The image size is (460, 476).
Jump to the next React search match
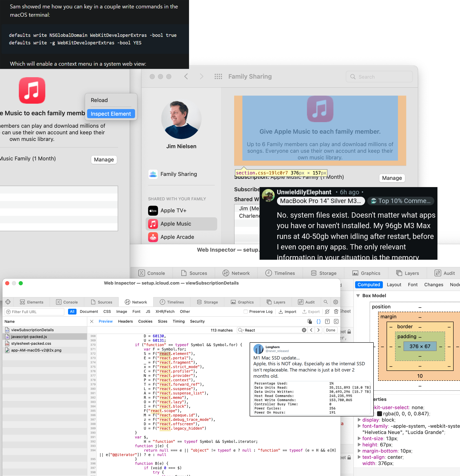pos(319,330)
